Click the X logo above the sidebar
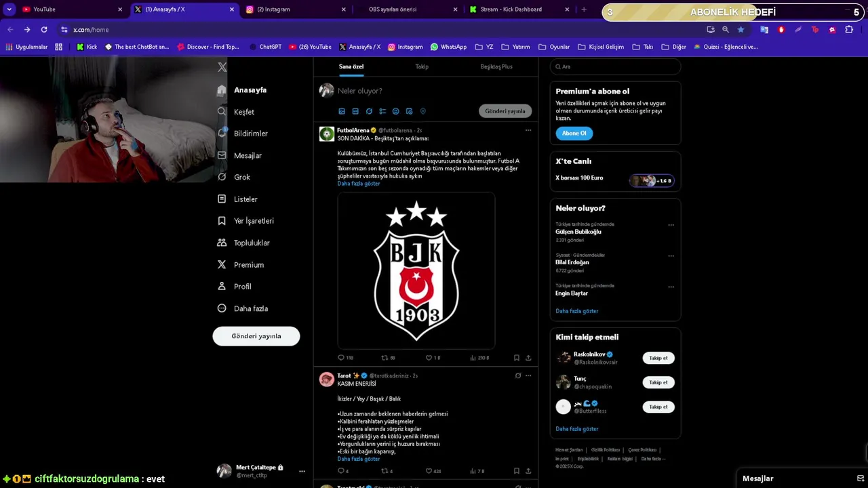Viewport: 868px width, 488px height. click(x=222, y=67)
